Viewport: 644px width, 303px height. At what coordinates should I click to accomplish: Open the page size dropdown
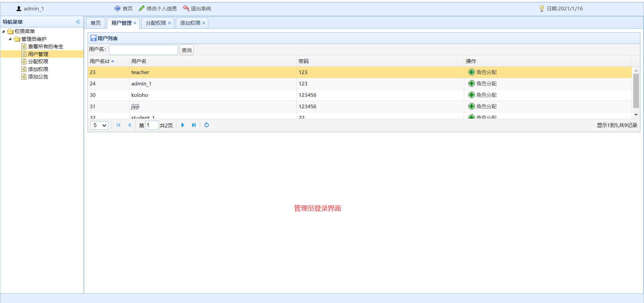(x=99, y=125)
